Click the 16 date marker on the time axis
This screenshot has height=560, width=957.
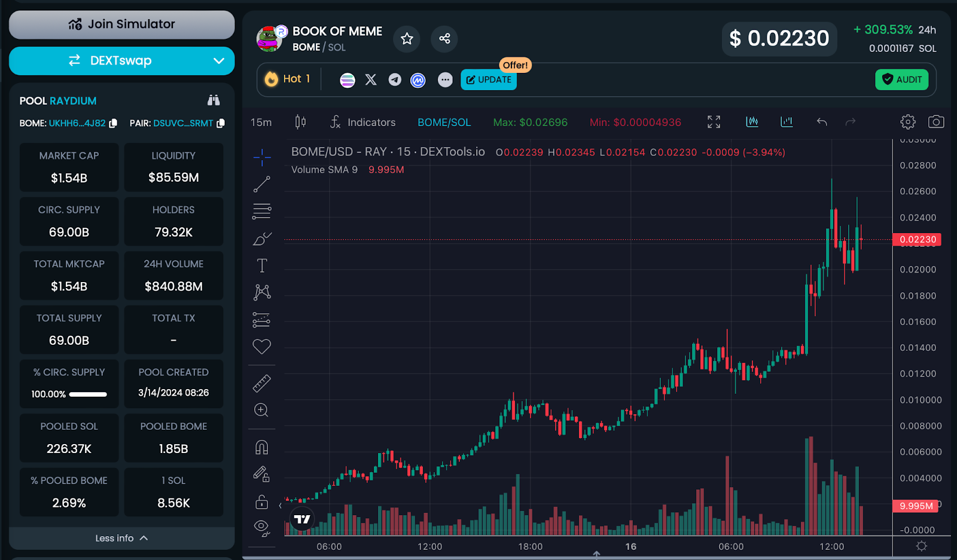click(630, 546)
